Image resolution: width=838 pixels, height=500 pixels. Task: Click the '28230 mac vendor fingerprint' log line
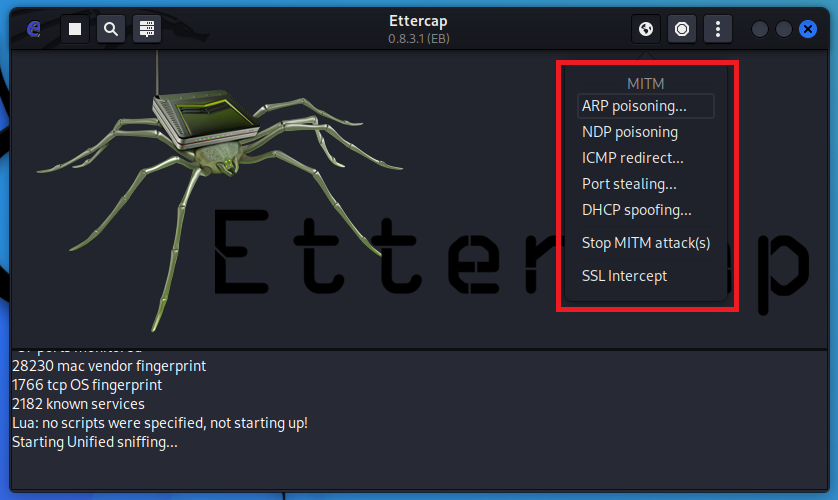pos(109,366)
